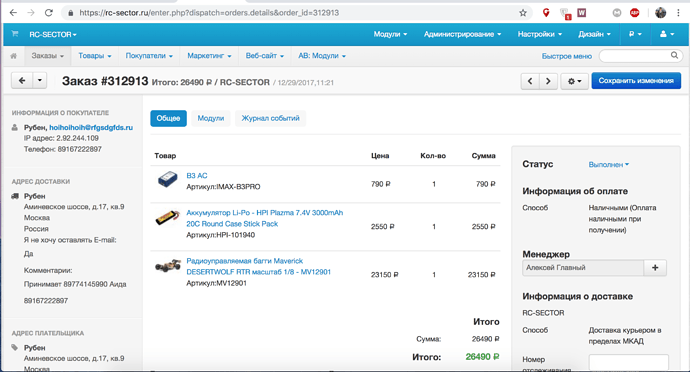690x372 pixels.
Task: Add a manager with the plus button
Action: point(655,268)
